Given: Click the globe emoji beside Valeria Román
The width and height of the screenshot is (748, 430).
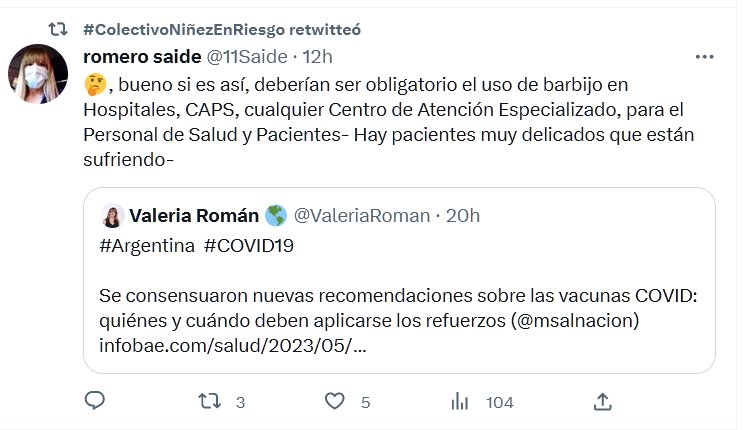Looking at the screenshot, I should pyautogui.click(x=276, y=216).
